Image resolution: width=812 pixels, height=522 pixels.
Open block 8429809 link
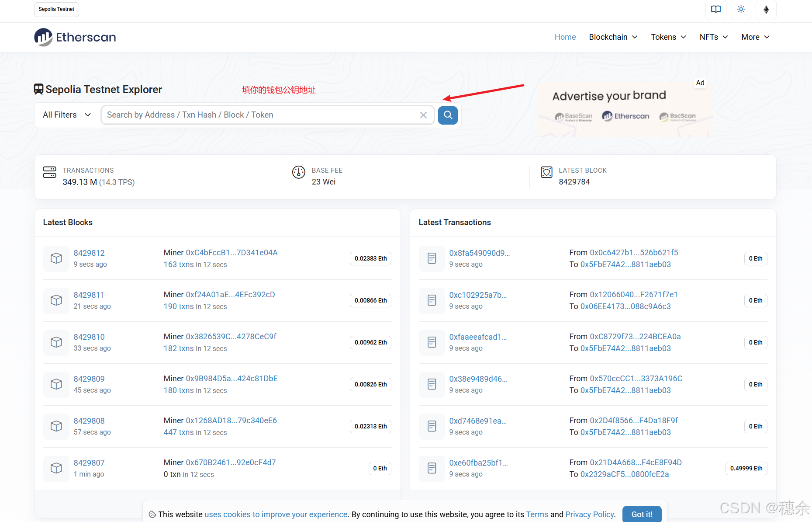89,379
